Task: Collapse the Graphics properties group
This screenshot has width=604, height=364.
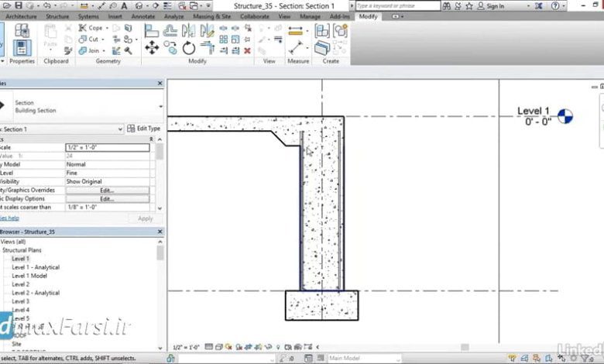Action: click(x=151, y=139)
